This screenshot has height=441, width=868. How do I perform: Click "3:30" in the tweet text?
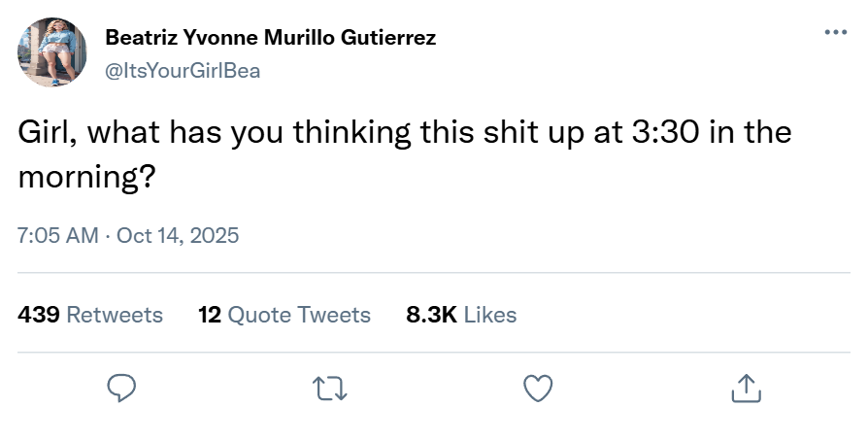click(666, 133)
